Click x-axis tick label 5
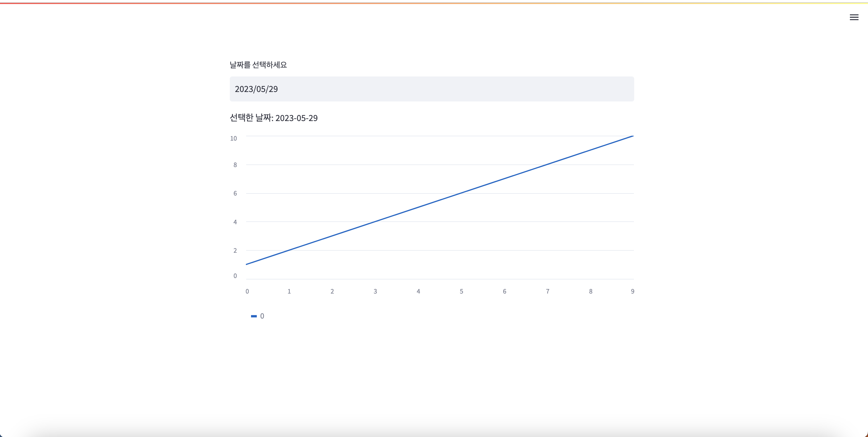Screen dimensions: 868x437 tap(461, 291)
